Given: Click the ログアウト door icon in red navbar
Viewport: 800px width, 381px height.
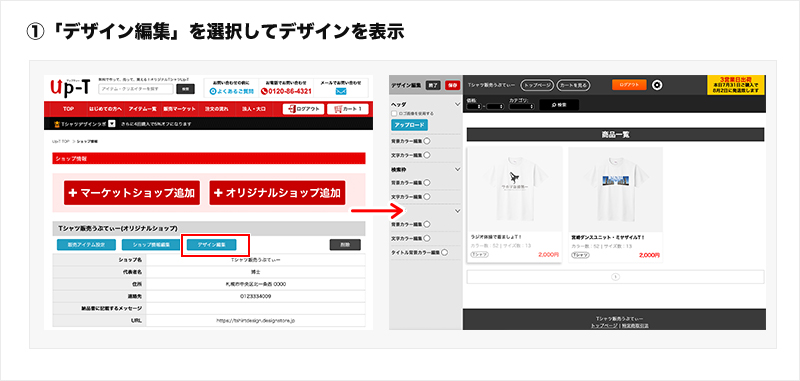Looking at the screenshot, I should [292, 109].
